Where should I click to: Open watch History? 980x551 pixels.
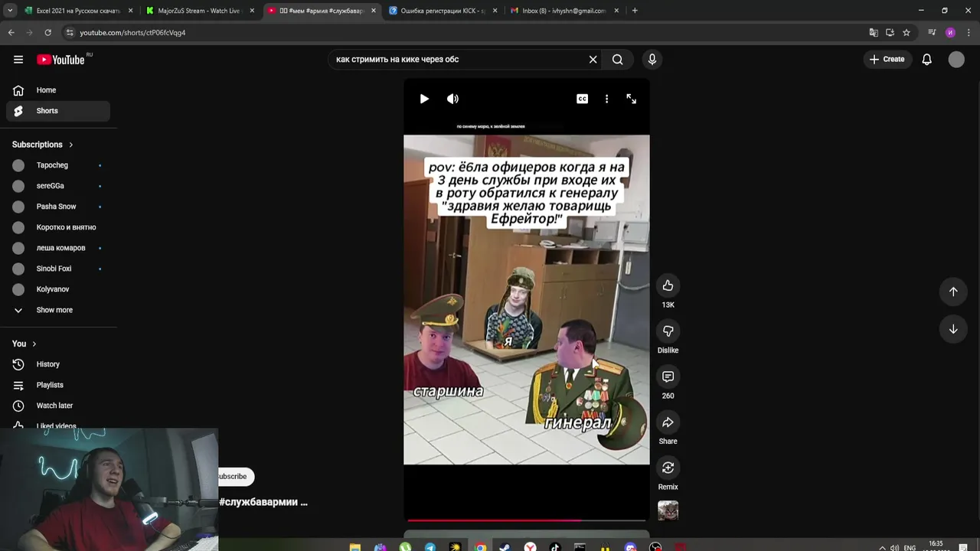pos(58,364)
